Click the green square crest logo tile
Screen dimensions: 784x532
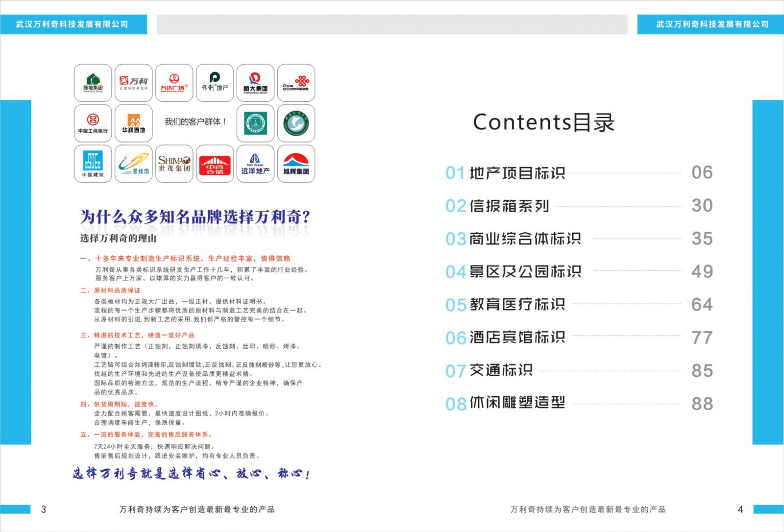pos(256,123)
